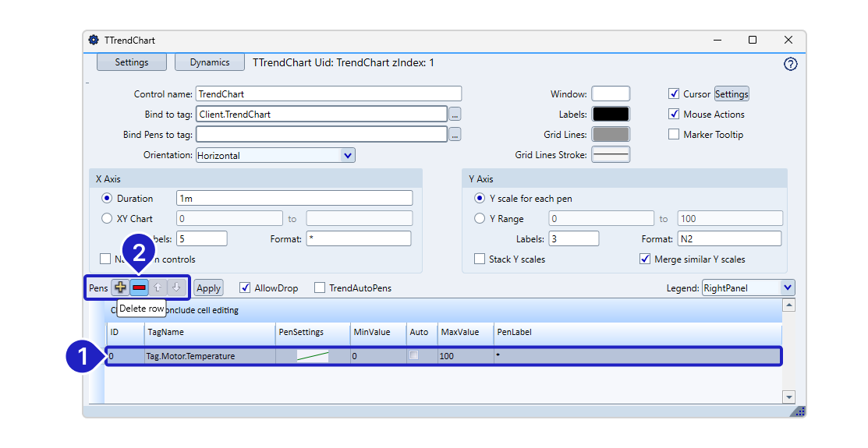The height and width of the screenshot is (448, 868).
Task: Click the add pen plus icon
Action: [120, 287]
